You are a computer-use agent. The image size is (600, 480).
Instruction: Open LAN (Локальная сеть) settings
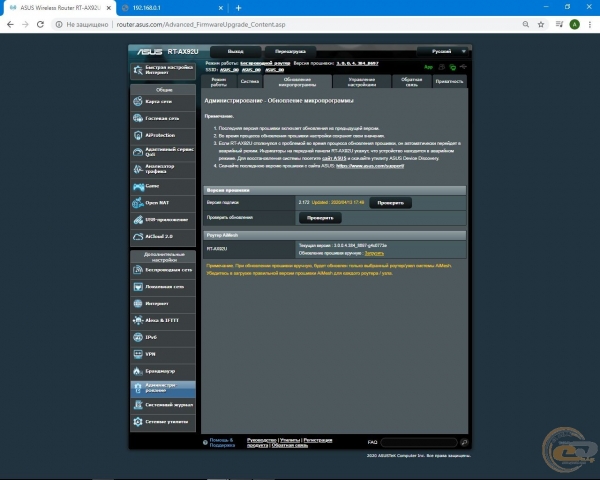(163, 287)
